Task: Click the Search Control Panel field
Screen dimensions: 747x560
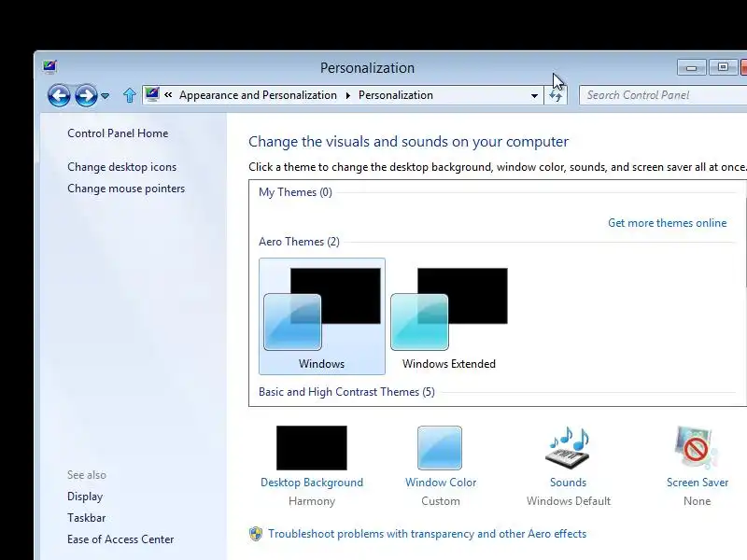Action: point(663,95)
